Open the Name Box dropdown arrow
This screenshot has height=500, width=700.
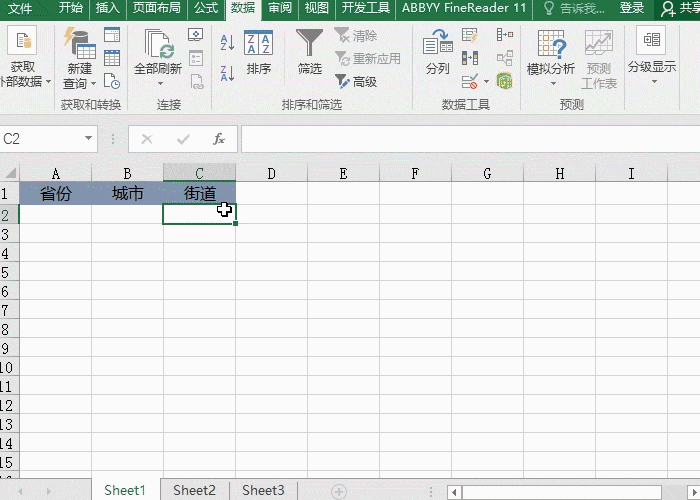pos(89,139)
